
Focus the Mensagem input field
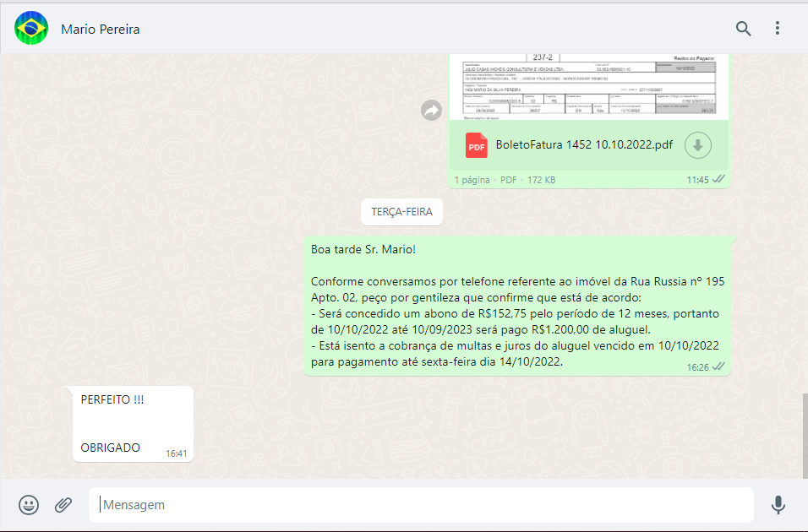click(x=421, y=505)
